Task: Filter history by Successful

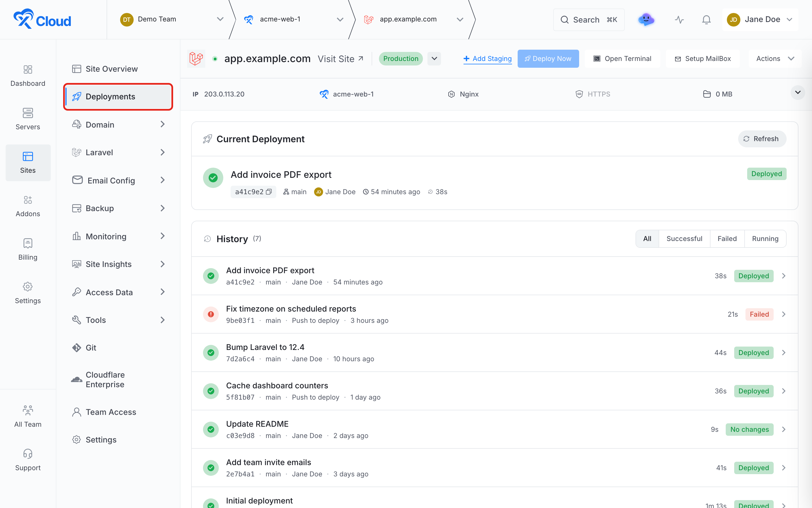Action: [684, 239]
